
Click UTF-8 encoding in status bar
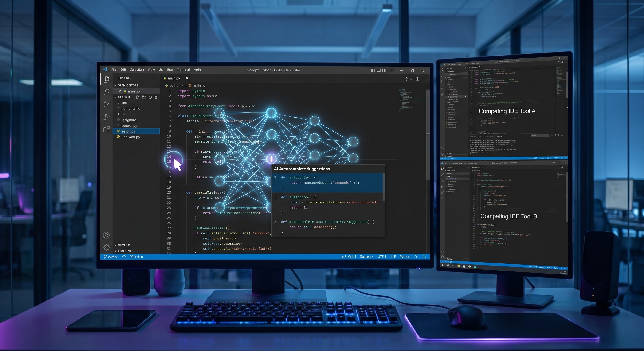tap(382, 257)
